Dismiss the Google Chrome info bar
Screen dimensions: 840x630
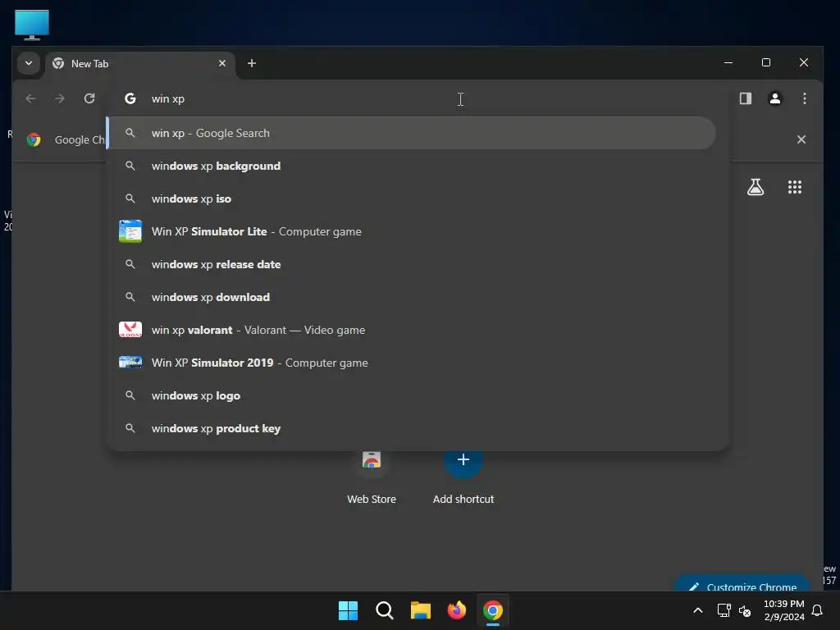801,139
